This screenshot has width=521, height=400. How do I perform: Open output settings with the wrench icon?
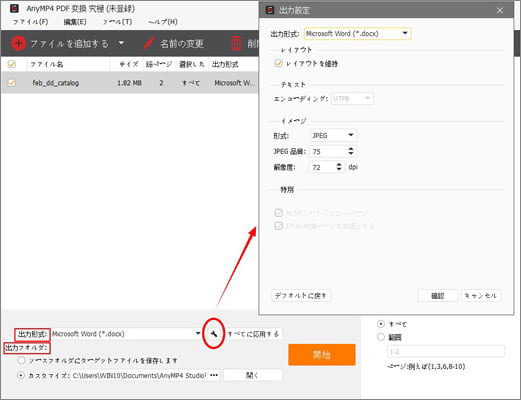(214, 334)
